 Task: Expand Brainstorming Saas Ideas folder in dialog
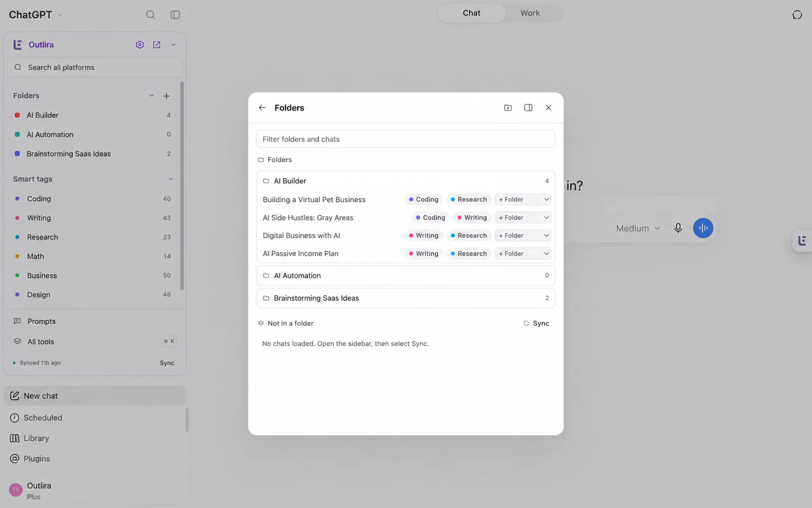[405, 298]
